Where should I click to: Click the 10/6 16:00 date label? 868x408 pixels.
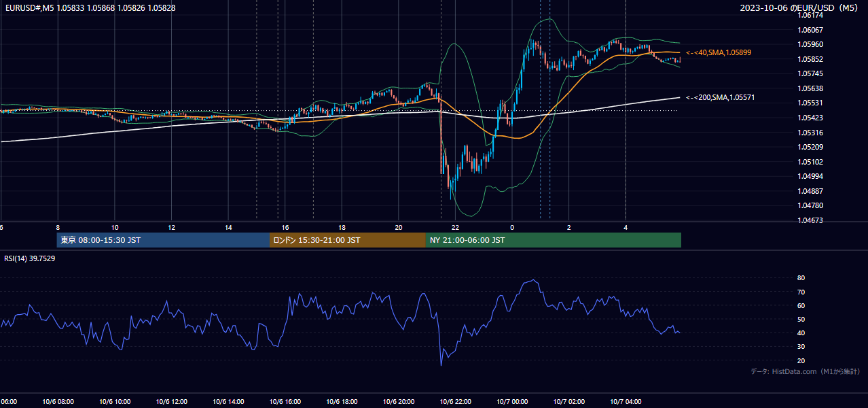click(285, 402)
